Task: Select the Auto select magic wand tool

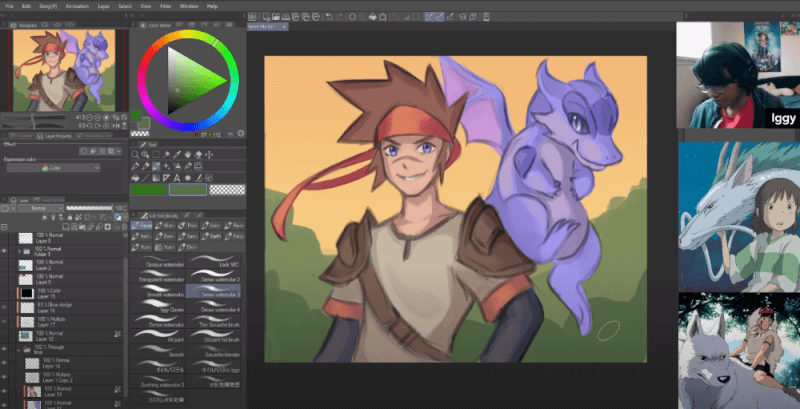Action: tap(167, 155)
